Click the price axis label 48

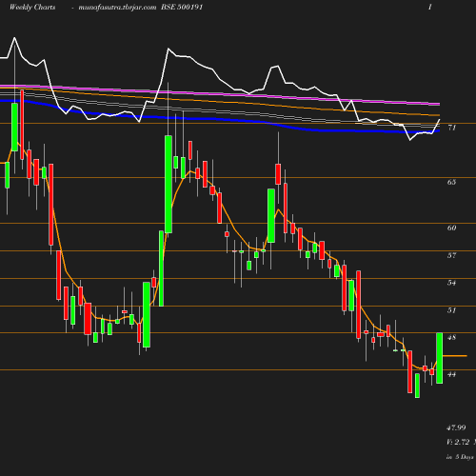point(452,338)
